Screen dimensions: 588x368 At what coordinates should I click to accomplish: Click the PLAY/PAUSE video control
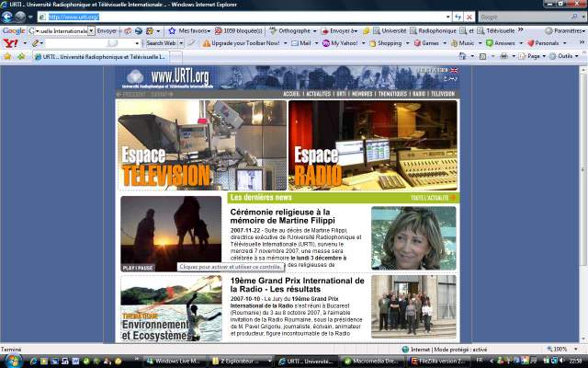[138, 268]
